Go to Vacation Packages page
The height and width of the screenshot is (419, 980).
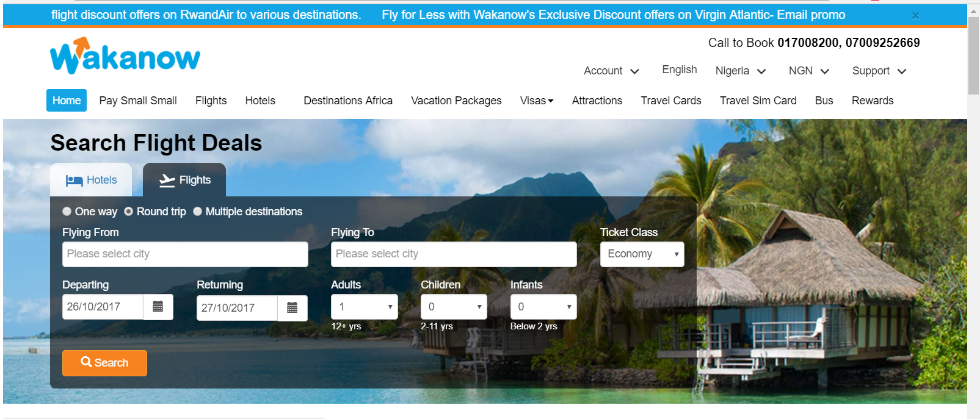click(x=456, y=101)
